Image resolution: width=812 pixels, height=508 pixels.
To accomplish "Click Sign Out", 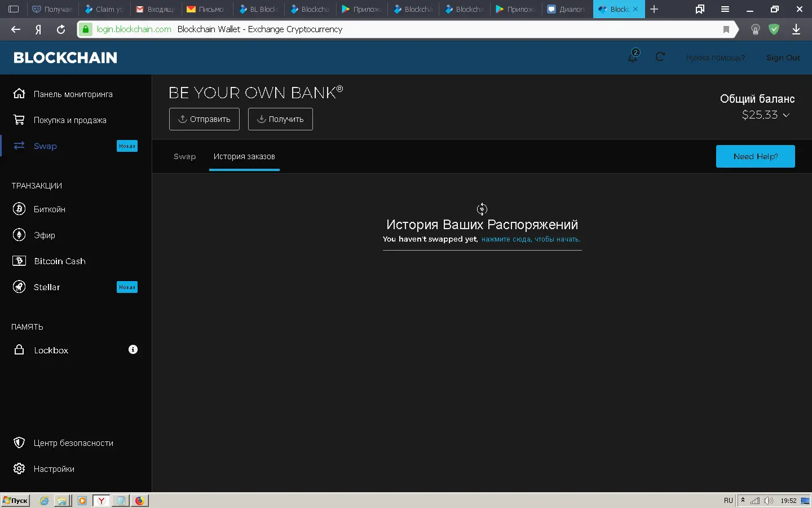I will [x=783, y=58].
